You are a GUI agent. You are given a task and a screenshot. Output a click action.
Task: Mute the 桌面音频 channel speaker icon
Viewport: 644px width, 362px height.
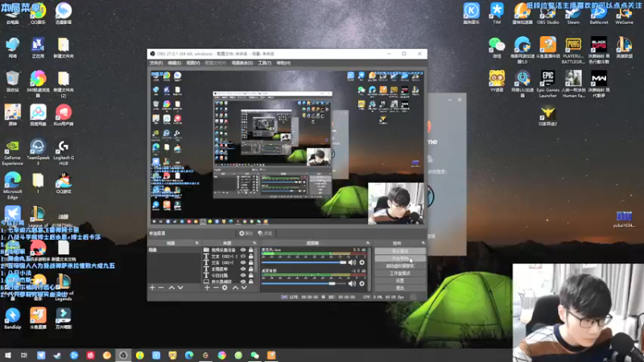click(x=352, y=283)
